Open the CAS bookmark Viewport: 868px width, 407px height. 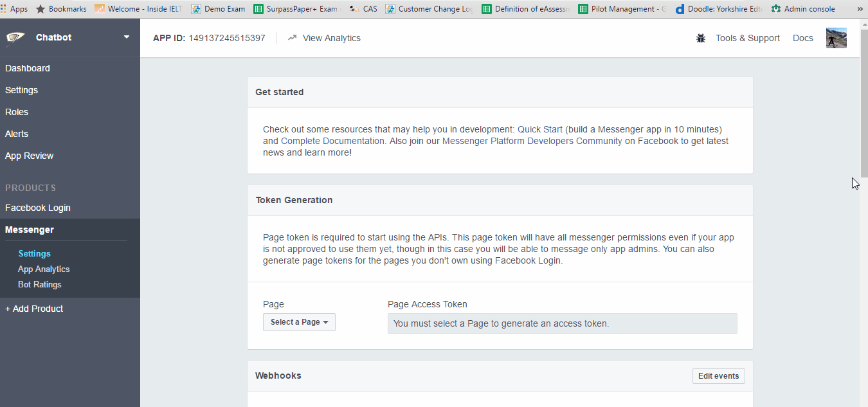click(363, 9)
